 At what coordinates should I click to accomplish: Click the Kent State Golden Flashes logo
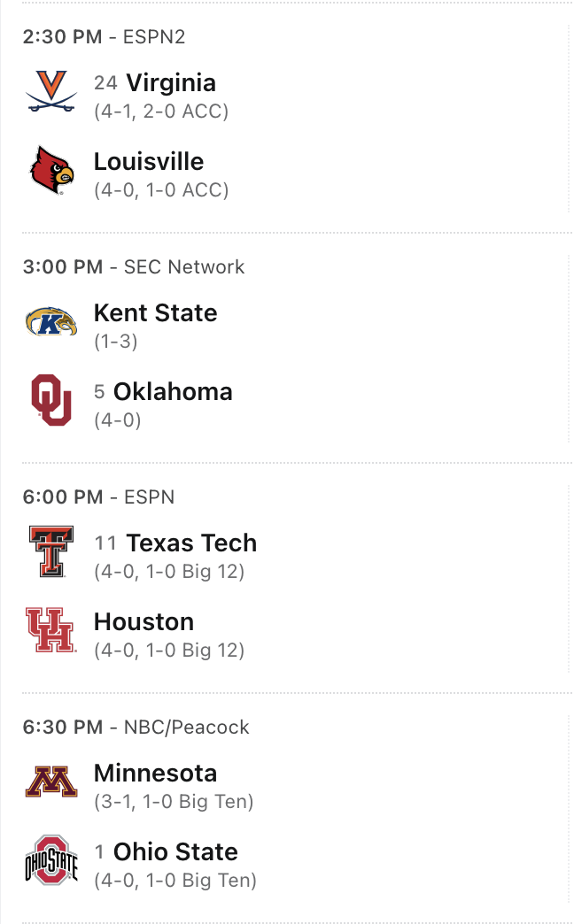coord(50,321)
